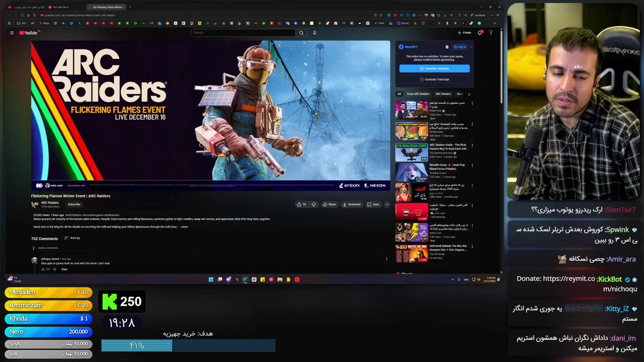Open Bloodlit Omen Dark-Pop playlist thumbnail
This screenshot has height=362, width=644.
click(412, 172)
